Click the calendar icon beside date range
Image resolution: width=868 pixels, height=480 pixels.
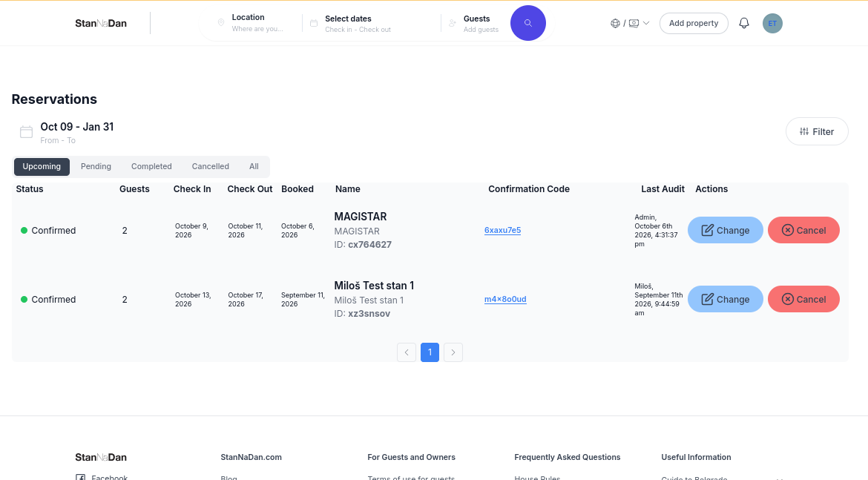tap(26, 132)
